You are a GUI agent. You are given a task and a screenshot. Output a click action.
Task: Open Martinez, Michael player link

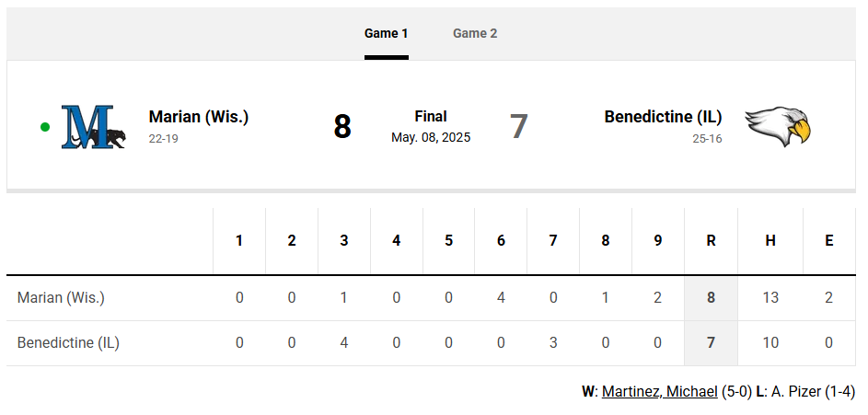[660, 392]
